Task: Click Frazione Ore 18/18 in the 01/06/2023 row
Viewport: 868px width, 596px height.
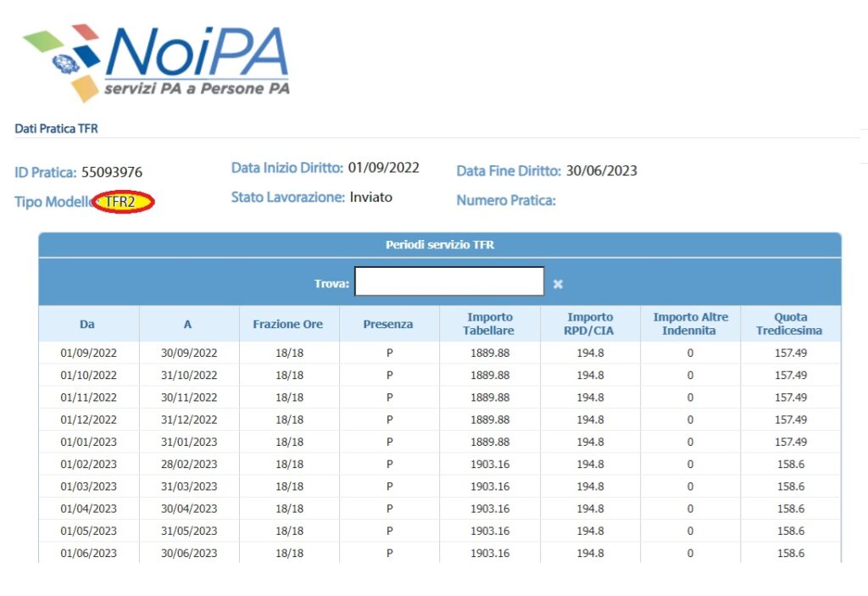Action: pos(290,553)
